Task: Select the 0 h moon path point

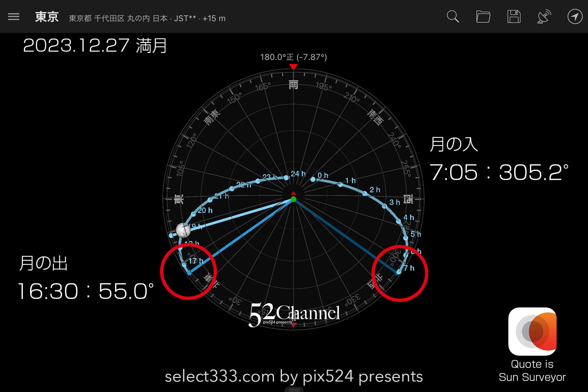Action: tap(313, 179)
